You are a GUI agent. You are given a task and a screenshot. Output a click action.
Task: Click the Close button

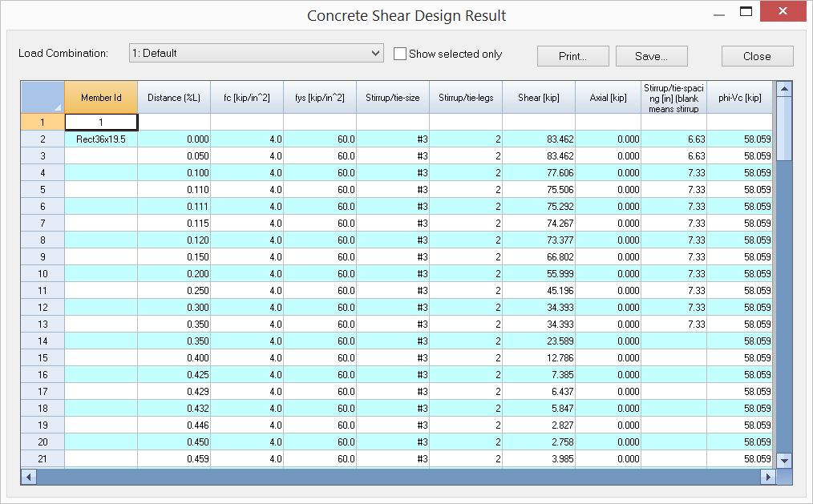756,56
